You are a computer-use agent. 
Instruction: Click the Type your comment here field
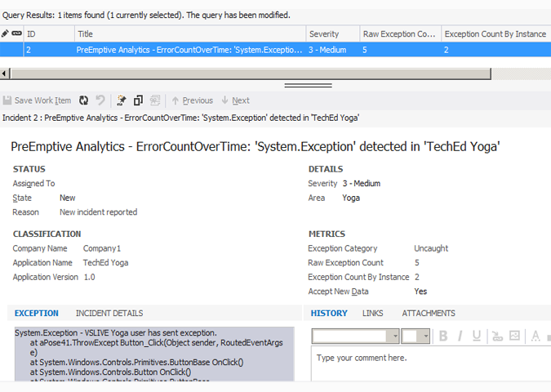click(x=431, y=363)
